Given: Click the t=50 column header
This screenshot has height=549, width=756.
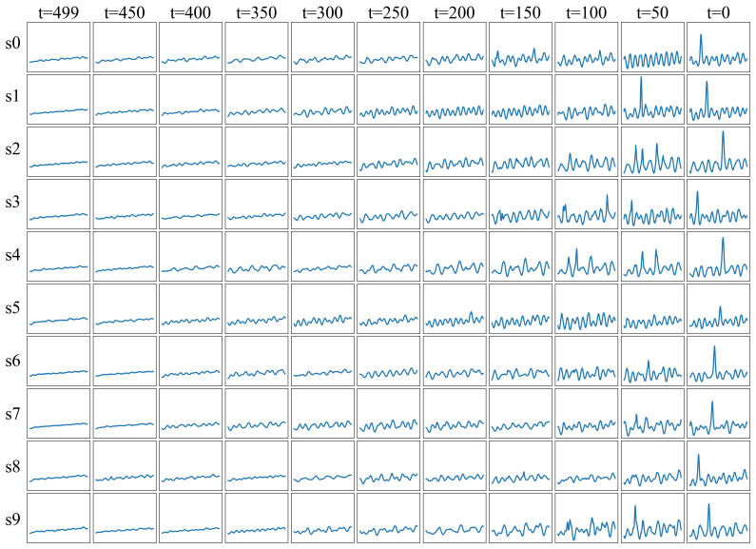Looking at the screenshot, I should coord(652,12).
